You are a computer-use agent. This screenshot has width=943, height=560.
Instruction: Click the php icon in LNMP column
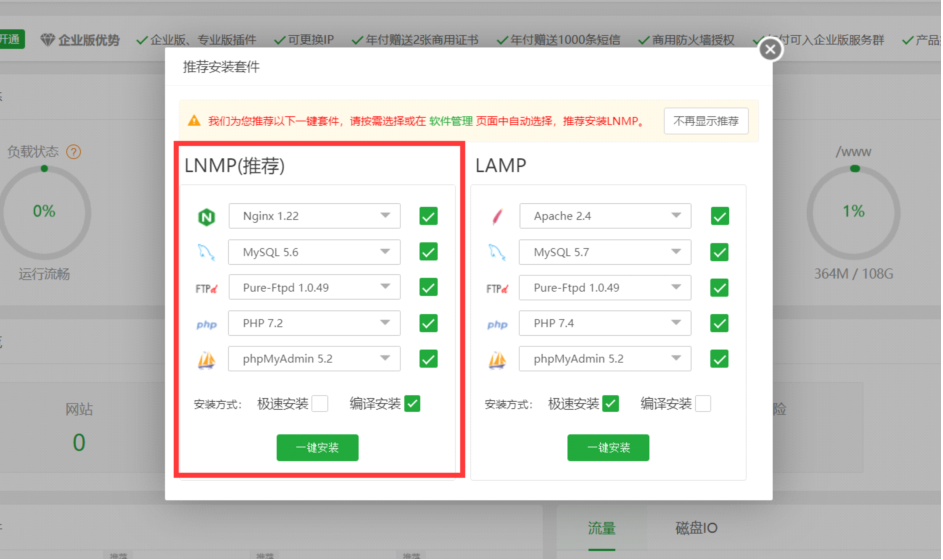click(206, 324)
